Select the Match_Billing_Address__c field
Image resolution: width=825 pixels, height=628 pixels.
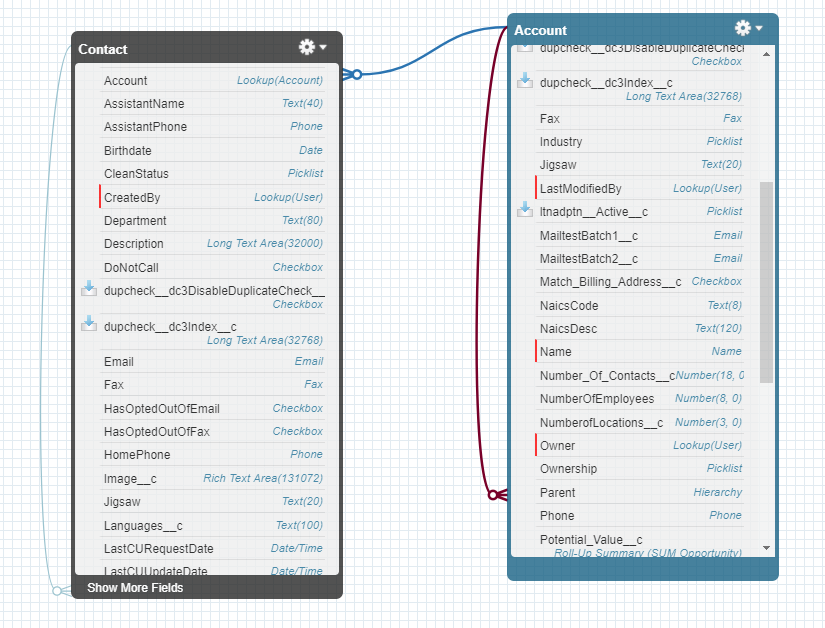(x=640, y=281)
